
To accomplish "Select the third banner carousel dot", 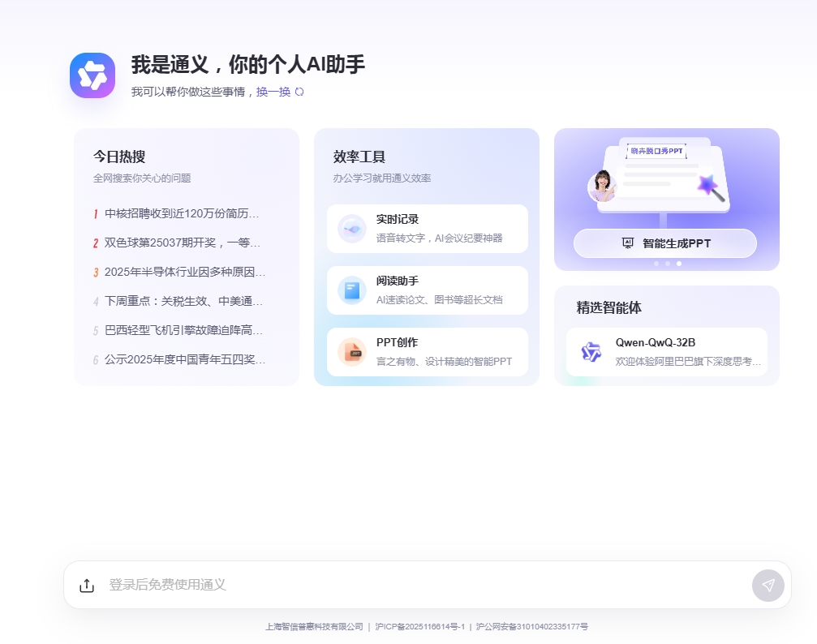I will coord(679,264).
